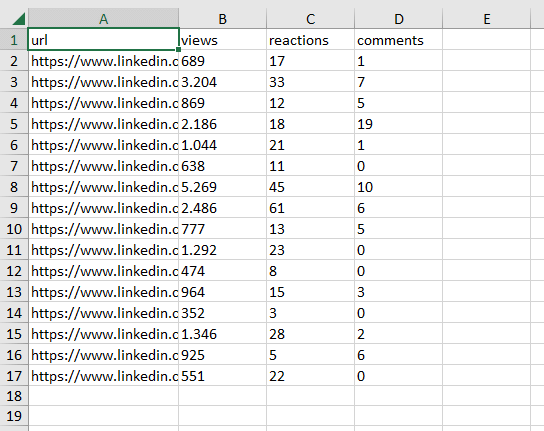Open the LinkedIn URL in row 2
Viewport: 544px width, 431px height.
(103, 61)
